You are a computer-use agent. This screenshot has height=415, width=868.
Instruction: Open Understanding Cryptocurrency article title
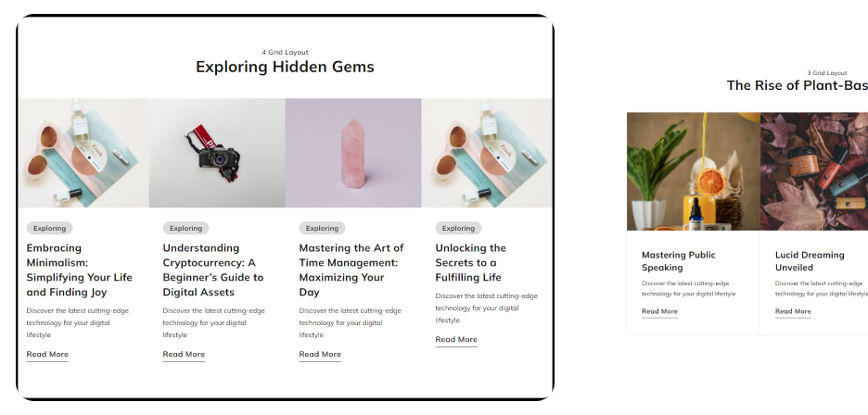point(213,270)
